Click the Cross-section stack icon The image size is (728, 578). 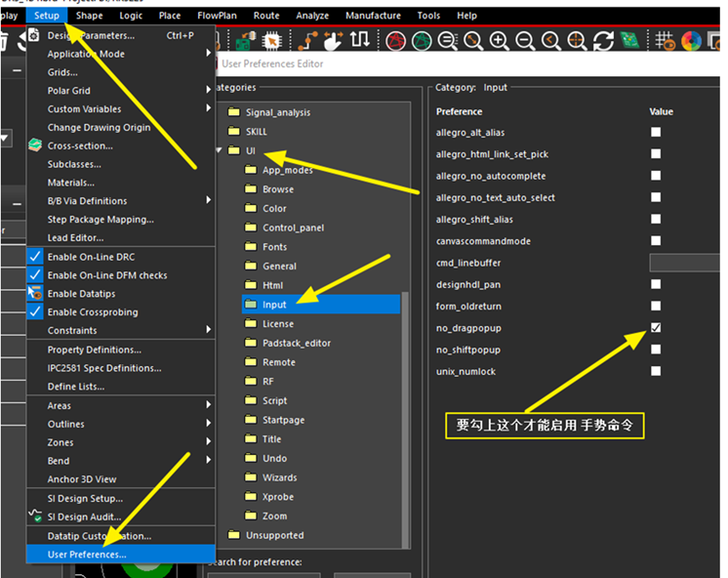[35, 145]
